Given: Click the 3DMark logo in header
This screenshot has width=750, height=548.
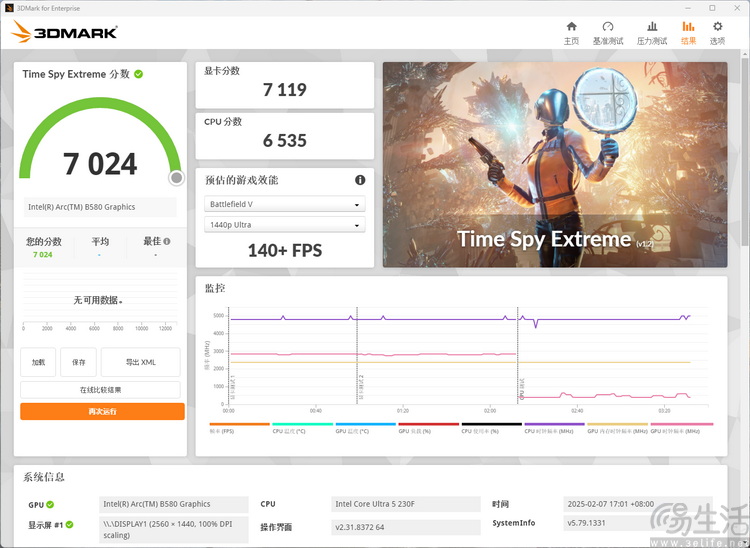Looking at the screenshot, I should click(x=65, y=32).
